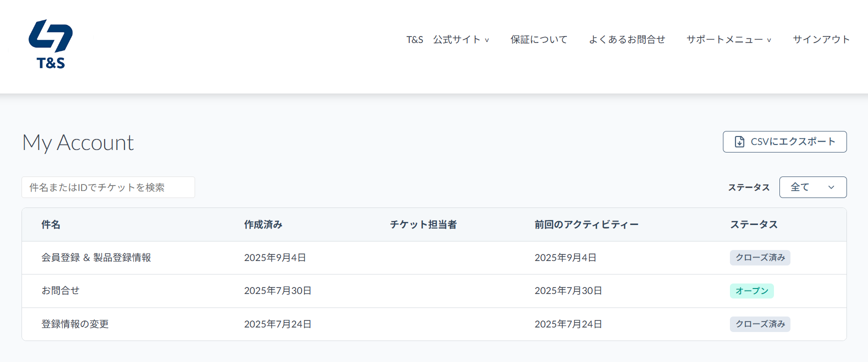Viewport: 868px width, 362px height.
Task: Sort by 作成済み column header
Action: tap(263, 225)
